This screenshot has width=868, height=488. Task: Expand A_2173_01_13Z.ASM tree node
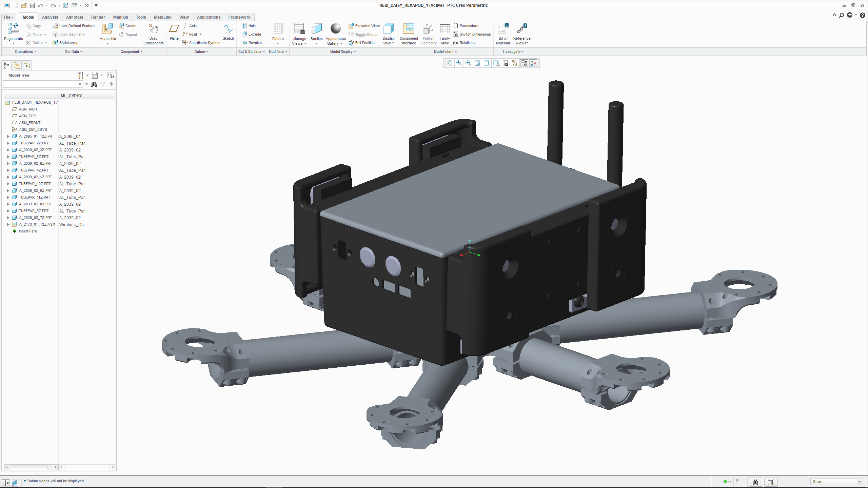8,224
